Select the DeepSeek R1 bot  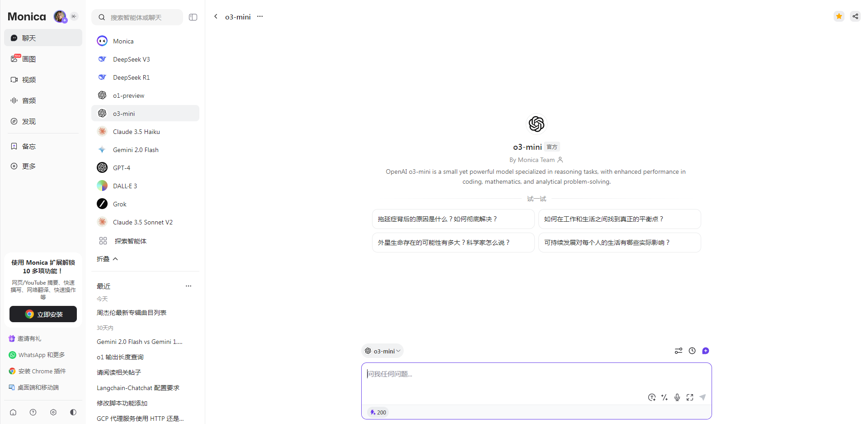tap(145, 77)
